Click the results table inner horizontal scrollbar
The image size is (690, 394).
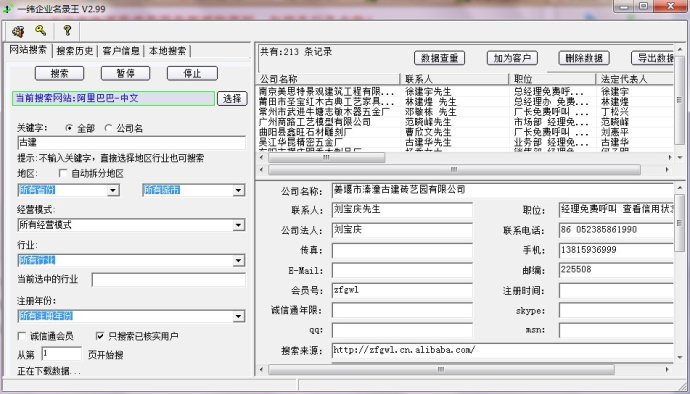pyautogui.click(x=327, y=158)
